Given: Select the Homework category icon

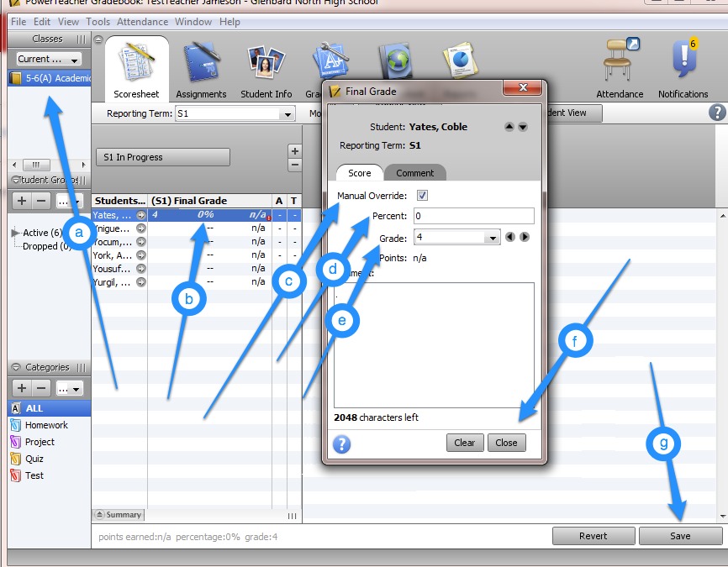Looking at the screenshot, I should [x=16, y=425].
